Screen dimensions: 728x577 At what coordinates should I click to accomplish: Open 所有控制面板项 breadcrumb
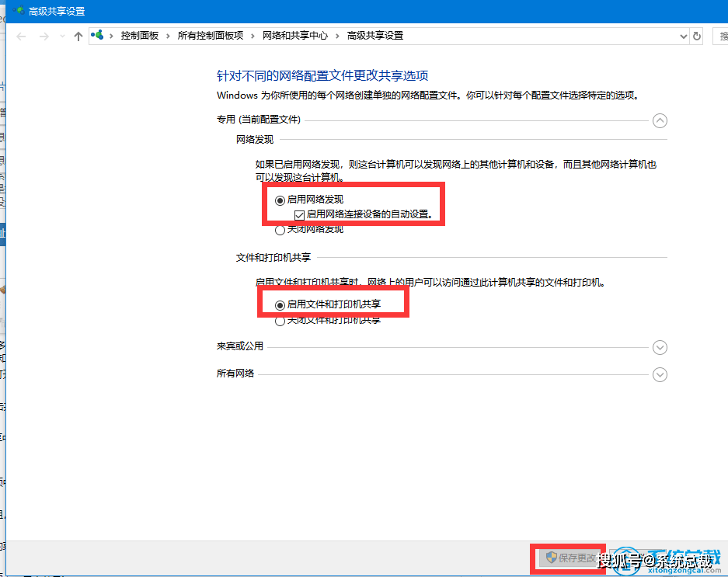tap(211, 36)
